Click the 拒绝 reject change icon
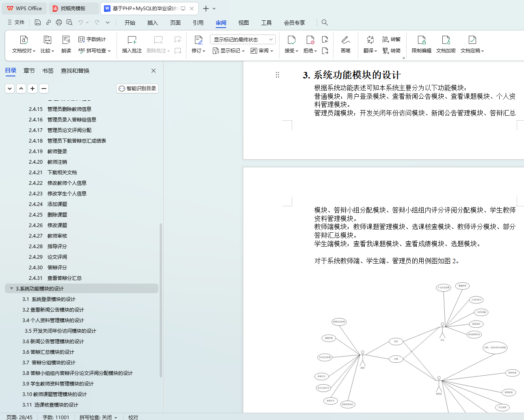 310,40
